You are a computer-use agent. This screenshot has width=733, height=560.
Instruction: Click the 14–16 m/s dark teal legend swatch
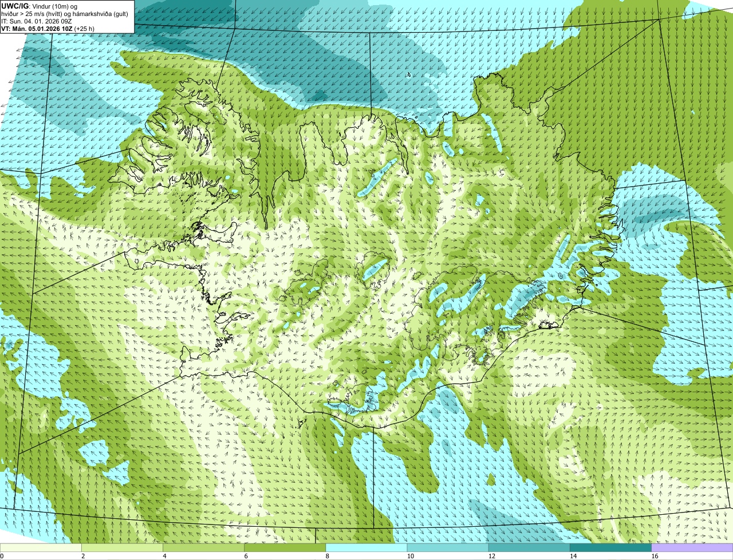[610, 548]
